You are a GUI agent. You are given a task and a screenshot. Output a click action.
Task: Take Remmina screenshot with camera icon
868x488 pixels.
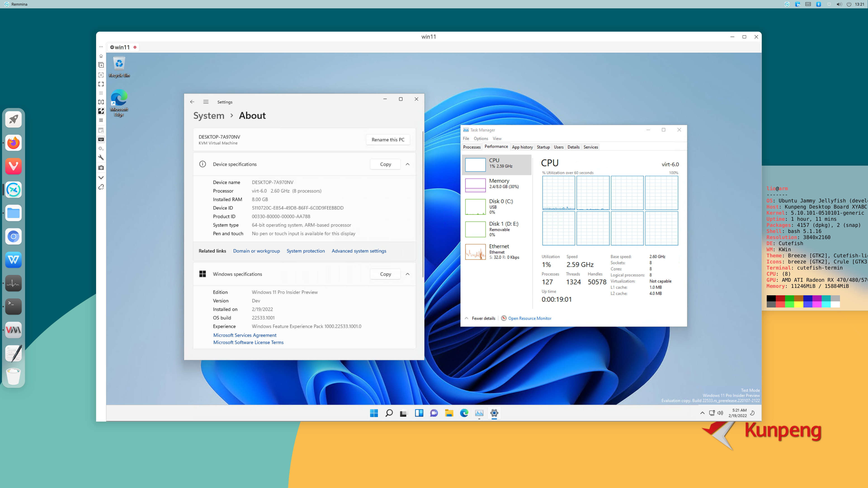point(101,167)
